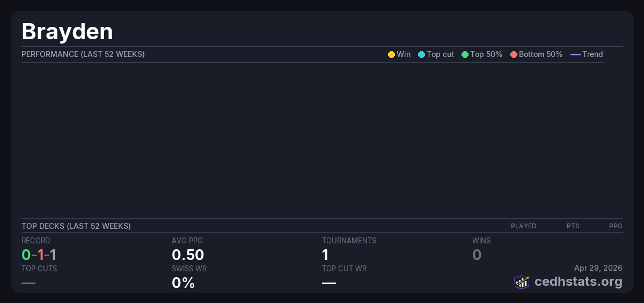Click the 0-1-1 record value
This screenshot has width=644, height=303.
pyautogui.click(x=39, y=255)
